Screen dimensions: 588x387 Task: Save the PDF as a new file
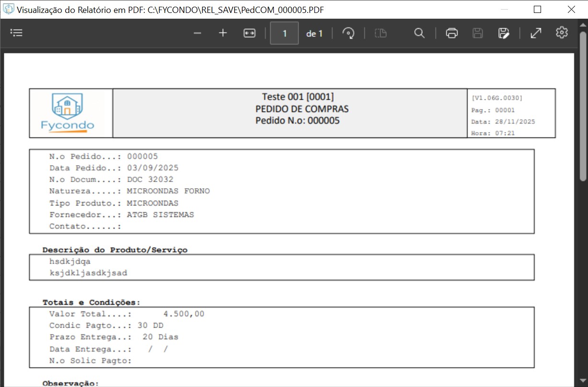[503, 33]
